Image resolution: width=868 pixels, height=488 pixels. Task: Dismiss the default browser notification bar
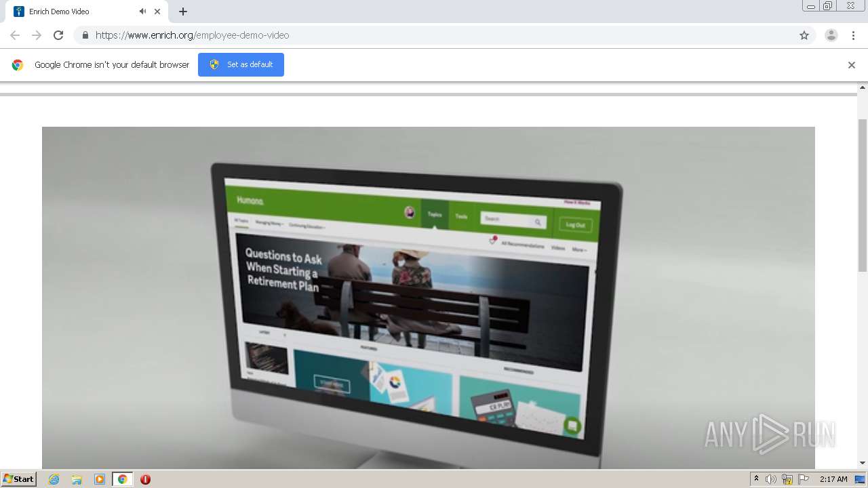pyautogui.click(x=852, y=65)
